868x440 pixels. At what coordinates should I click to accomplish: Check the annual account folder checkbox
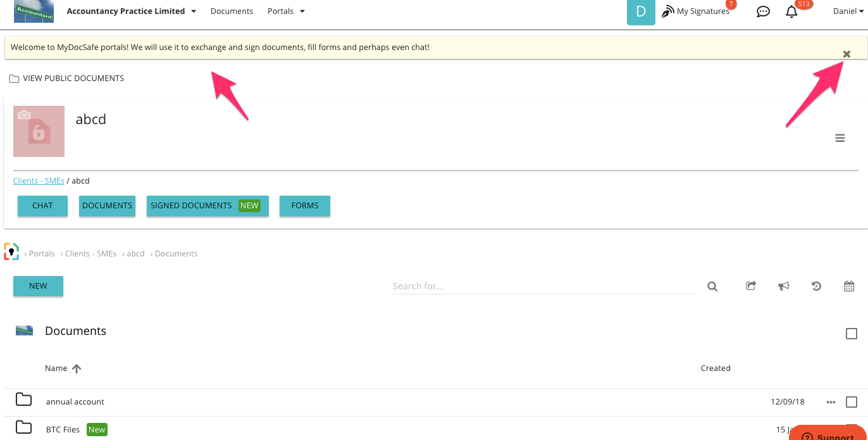(852, 402)
